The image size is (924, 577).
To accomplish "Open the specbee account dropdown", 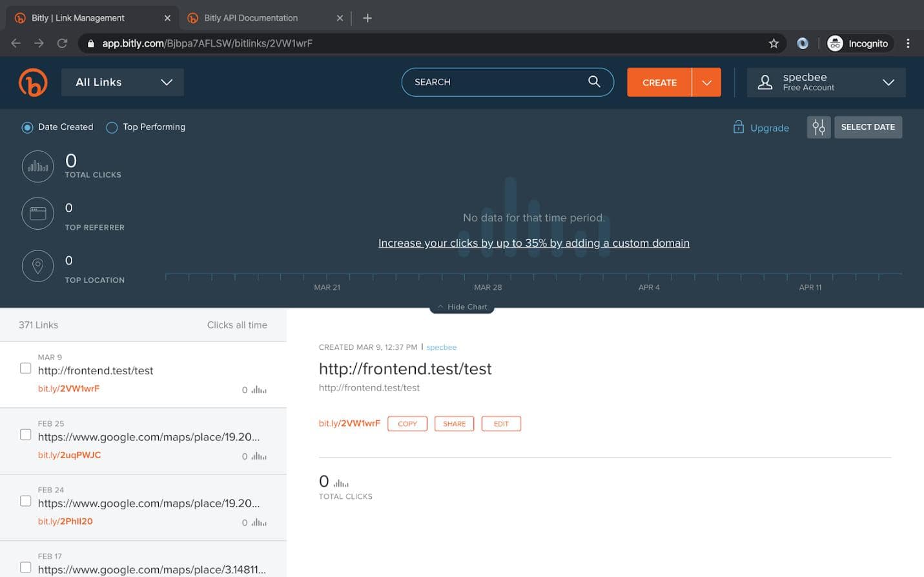I will pyautogui.click(x=826, y=82).
